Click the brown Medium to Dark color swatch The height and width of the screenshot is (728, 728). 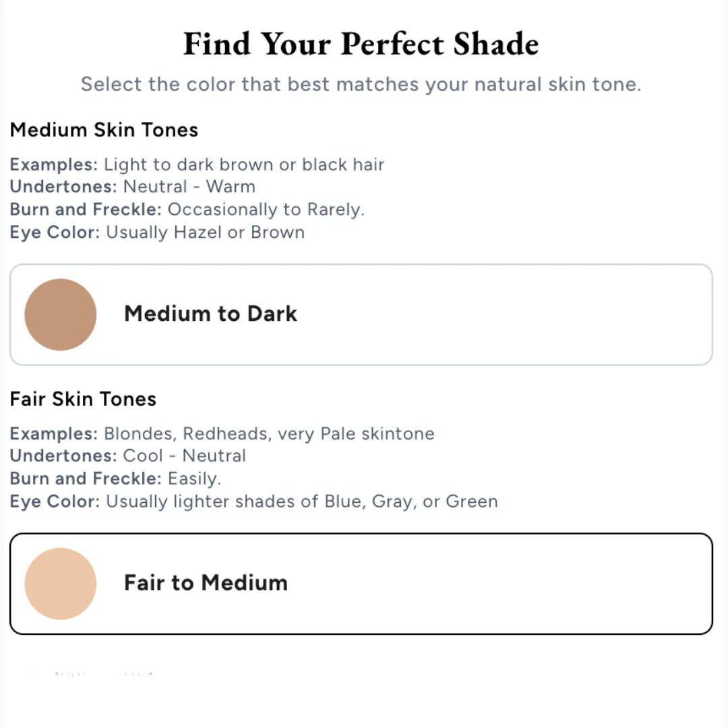coord(61,315)
